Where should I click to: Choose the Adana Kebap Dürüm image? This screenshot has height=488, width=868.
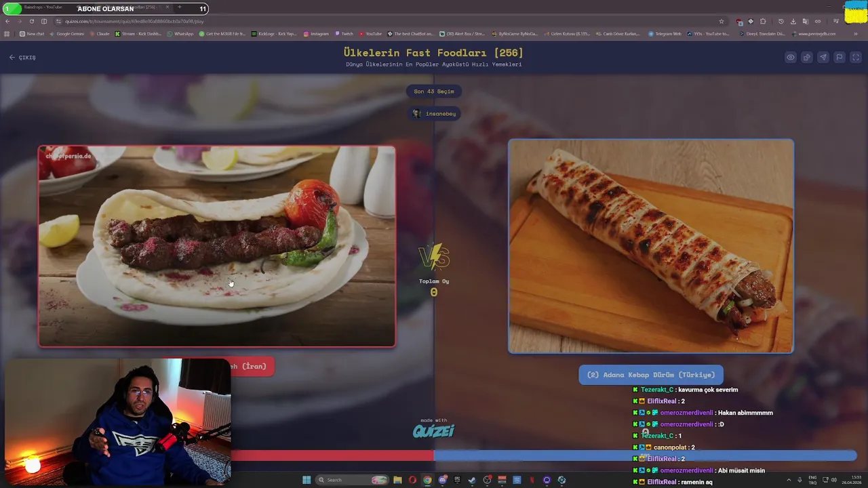point(651,246)
